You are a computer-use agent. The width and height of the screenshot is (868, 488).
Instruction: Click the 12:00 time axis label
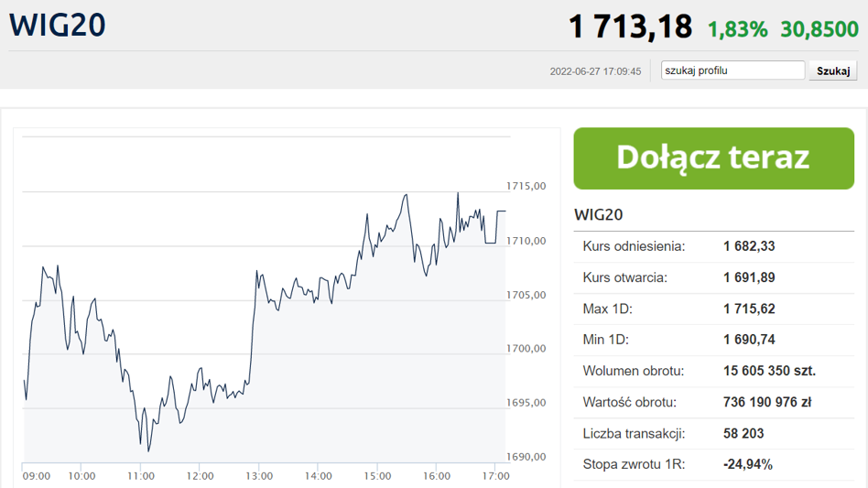point(200,476)
